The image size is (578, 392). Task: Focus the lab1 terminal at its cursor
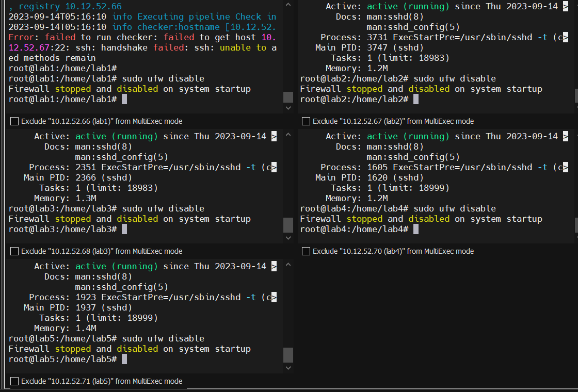click(124, 99)
